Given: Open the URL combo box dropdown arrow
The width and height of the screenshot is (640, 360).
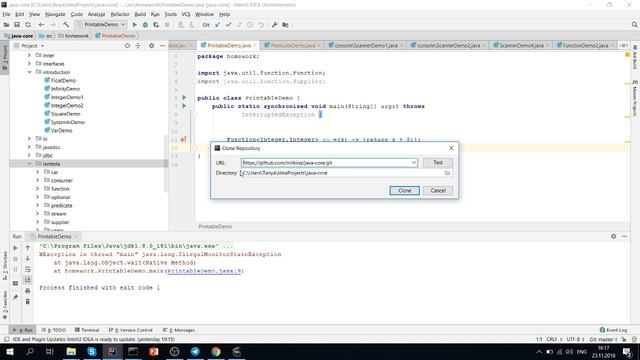Looking at the screenshot, I should (x=413, y=162).
